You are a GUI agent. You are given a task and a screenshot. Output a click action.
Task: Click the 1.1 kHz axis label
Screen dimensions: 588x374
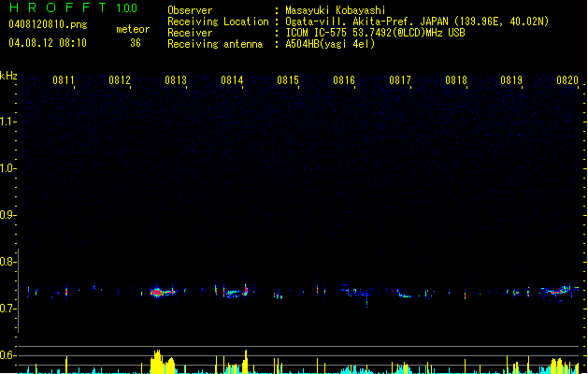pos(7,122)
